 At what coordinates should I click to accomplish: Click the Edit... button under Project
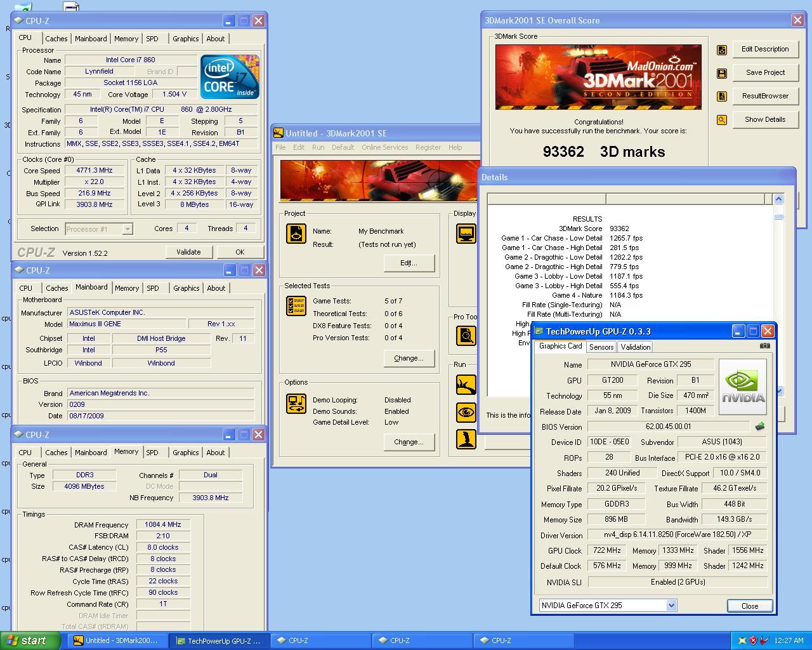(409, 263)
